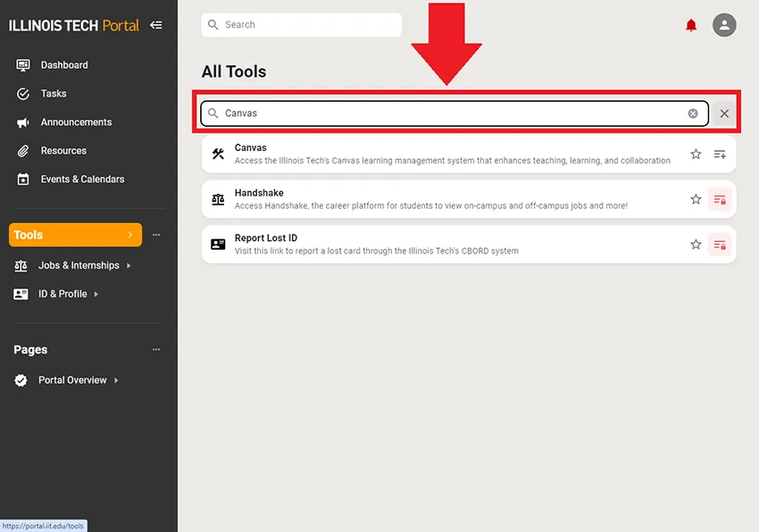Expand the Portal Overview page
The width and height of the screenshot is (759, 532).
[116, 380]
